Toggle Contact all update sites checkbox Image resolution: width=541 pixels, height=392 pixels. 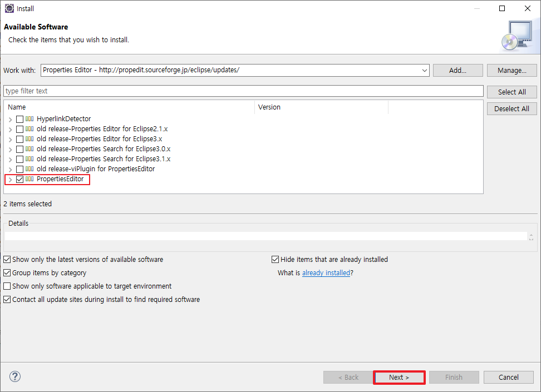pyautogui.click(x=7, y=300)
